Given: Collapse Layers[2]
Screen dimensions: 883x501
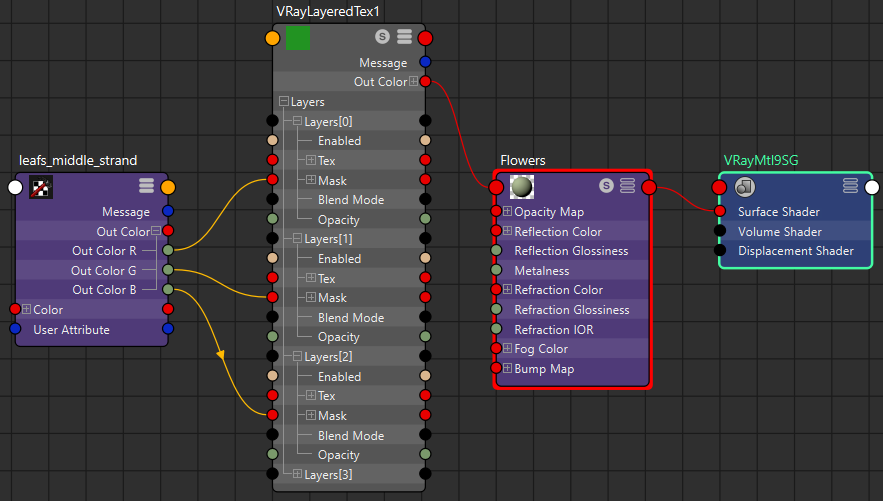Looking at the screenshot, I should coord(297,356).
